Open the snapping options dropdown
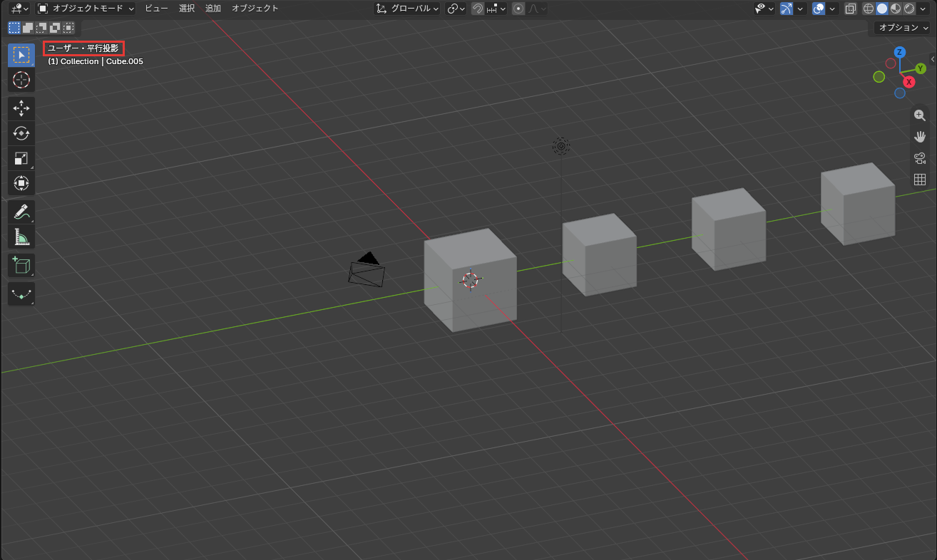 point(496,9)
